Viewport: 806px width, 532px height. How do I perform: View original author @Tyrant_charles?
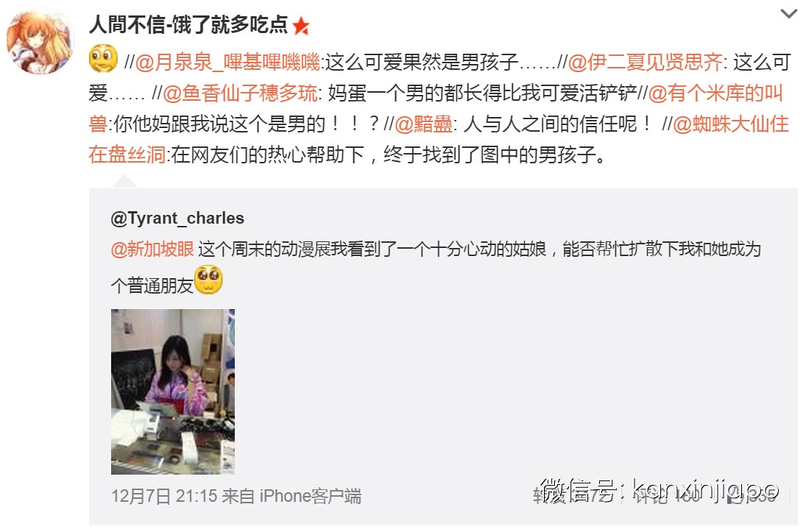[x=177, y=219]
